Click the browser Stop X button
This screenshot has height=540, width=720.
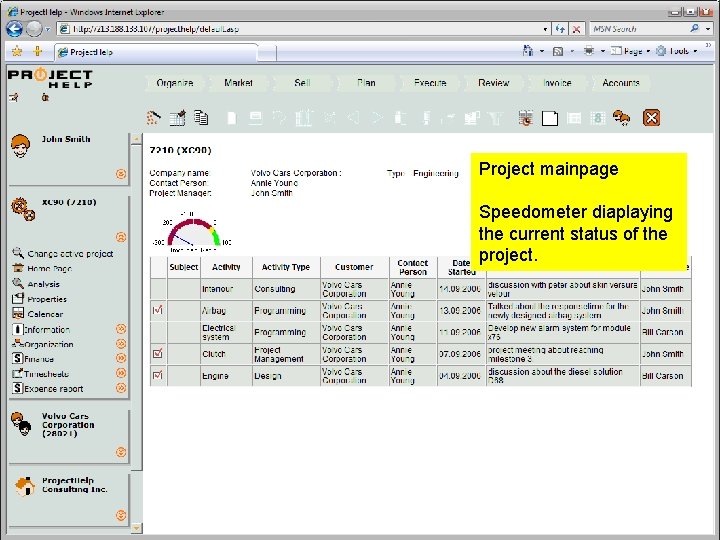click(576, 29)
